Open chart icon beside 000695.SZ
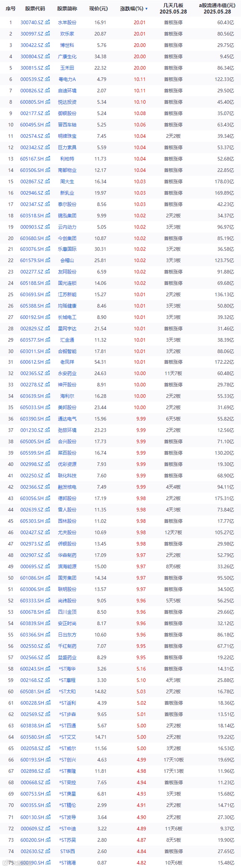The image size is (241, 868). pyautogui.click(x=47, y=566)
